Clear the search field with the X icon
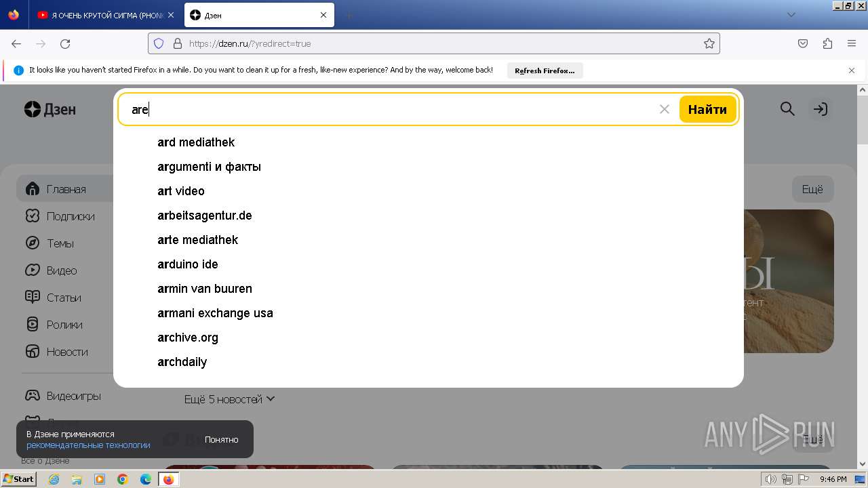Viewport: 868px width, 488px height. [x=665, y=109]
